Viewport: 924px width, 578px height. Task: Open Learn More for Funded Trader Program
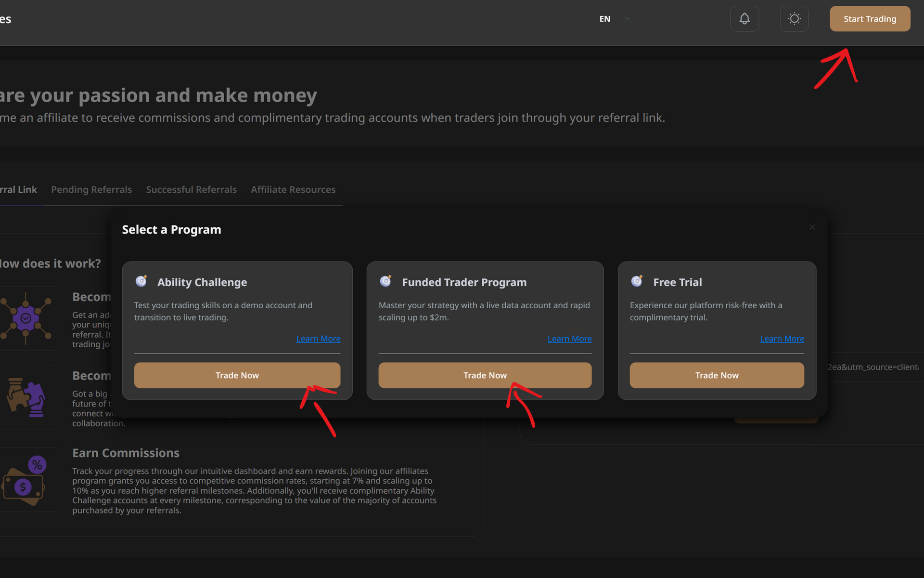(569, 339)
